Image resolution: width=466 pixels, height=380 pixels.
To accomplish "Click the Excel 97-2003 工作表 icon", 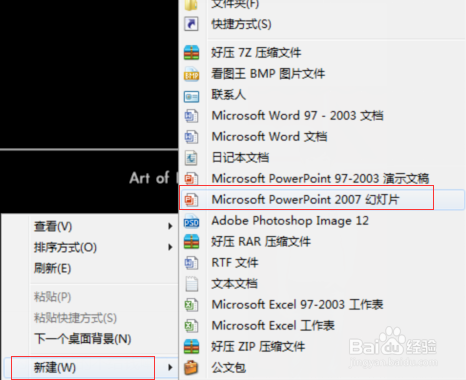I will [191, 305].
